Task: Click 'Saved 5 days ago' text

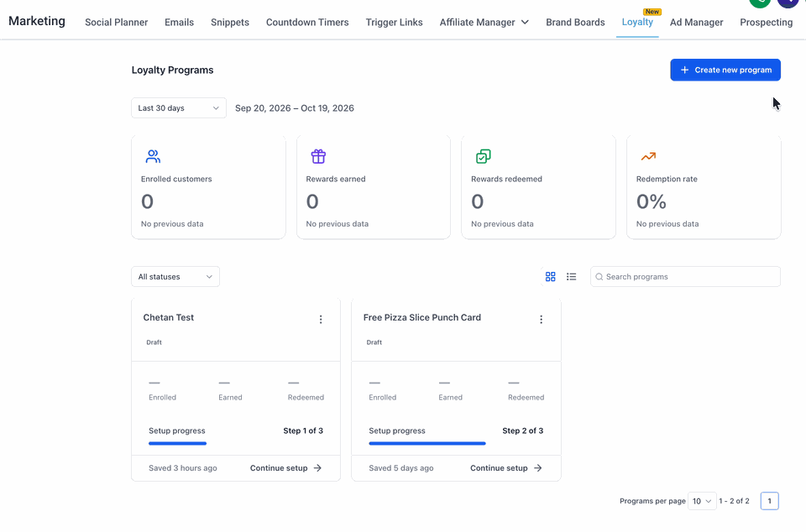Action: tap(401, 468)
